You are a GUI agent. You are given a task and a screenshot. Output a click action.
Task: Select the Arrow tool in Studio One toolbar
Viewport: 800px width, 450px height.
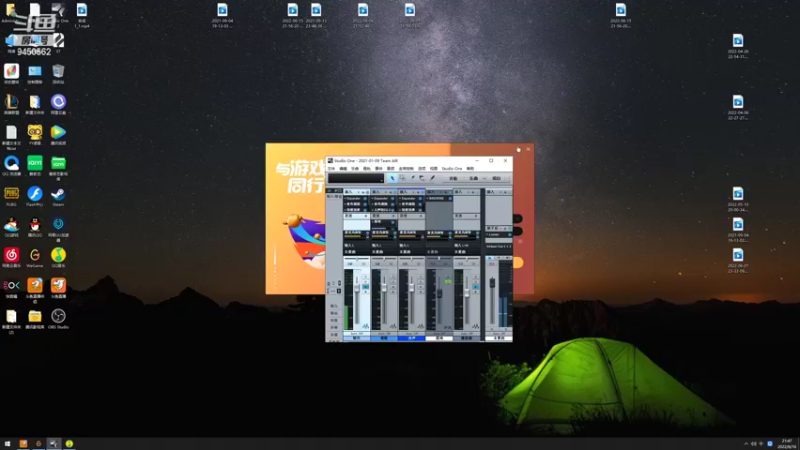pyautogui.click(x=392, y=178)
